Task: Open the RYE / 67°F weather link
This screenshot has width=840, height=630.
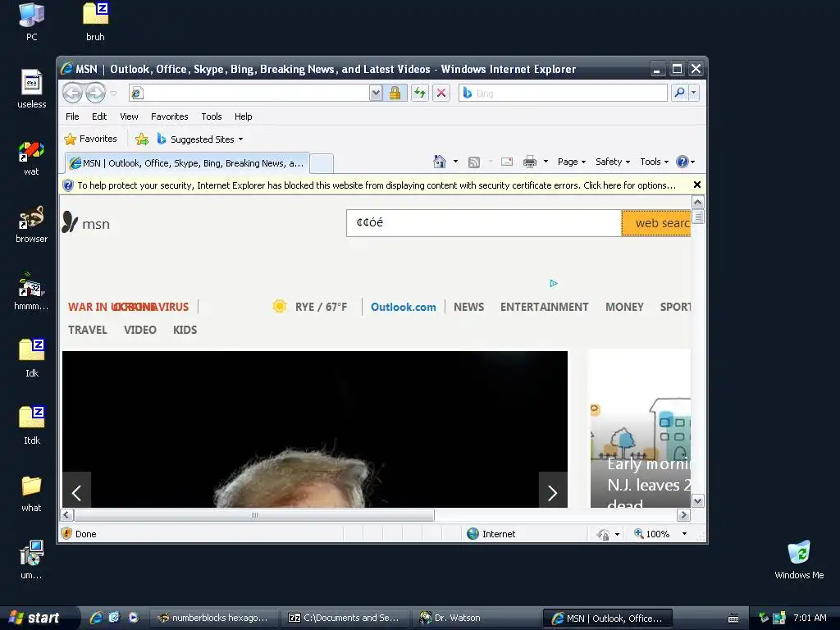Action: click(309, 307)
